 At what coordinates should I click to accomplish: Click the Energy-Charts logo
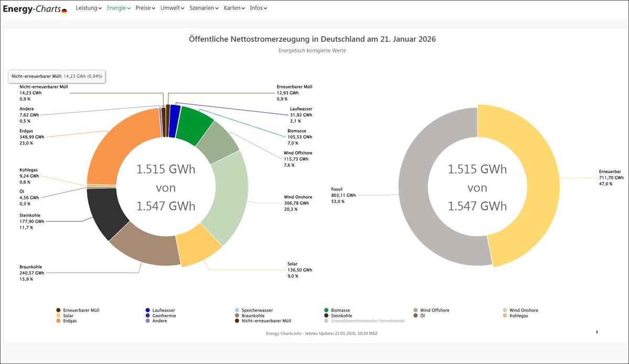click(x=35, y=8)
